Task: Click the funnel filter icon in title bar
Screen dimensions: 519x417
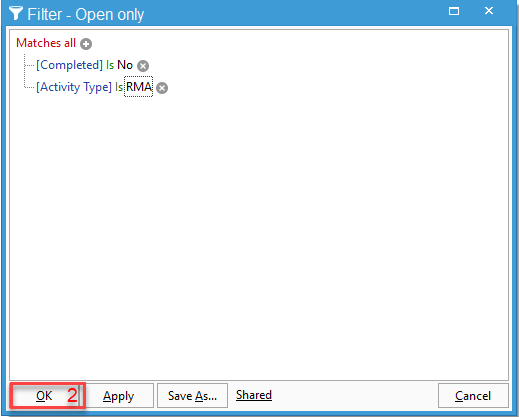Action: [x=16, y=13]
